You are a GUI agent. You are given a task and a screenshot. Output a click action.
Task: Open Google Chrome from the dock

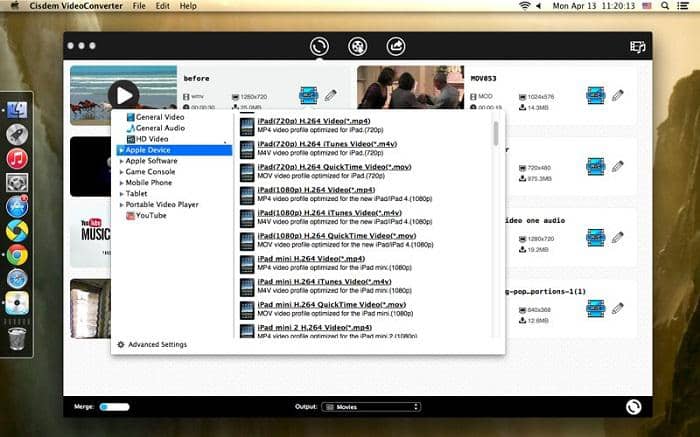tap(17, 255)
